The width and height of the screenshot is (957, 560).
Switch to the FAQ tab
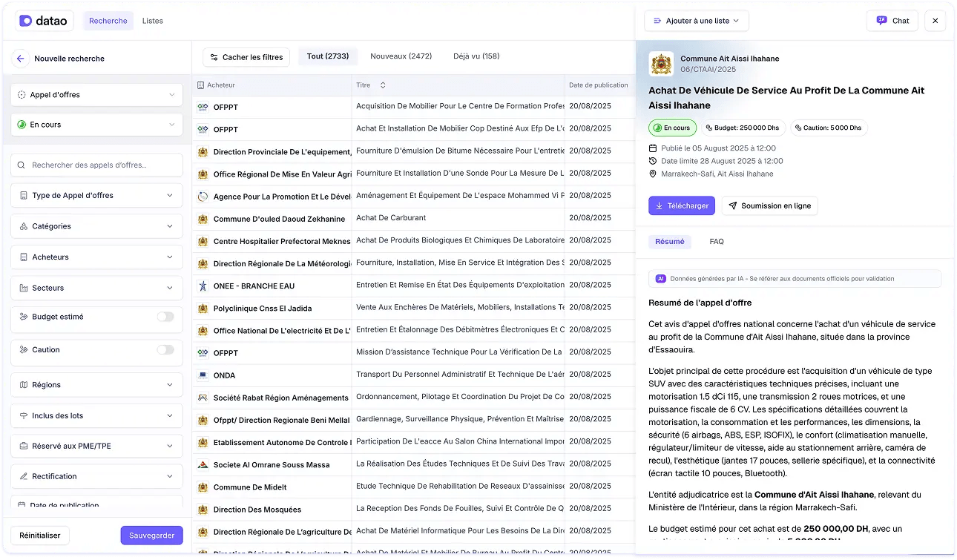(x=717, y=241)
